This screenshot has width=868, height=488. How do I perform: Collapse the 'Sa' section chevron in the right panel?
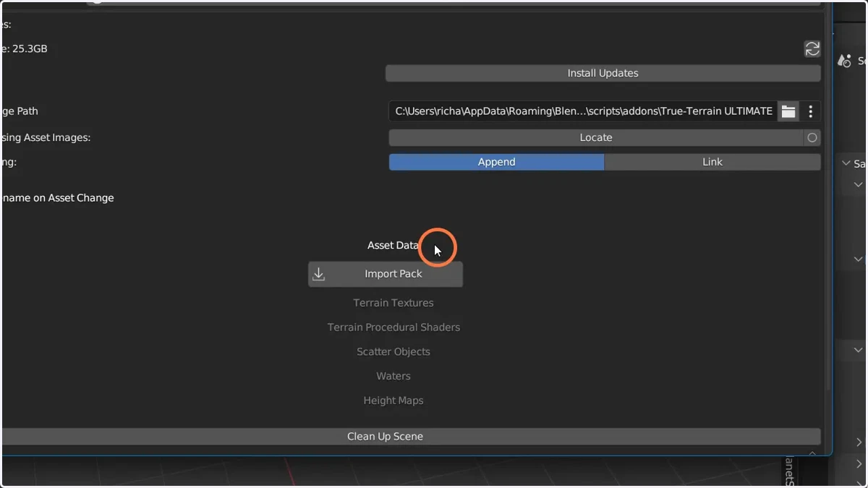(846, 163)
